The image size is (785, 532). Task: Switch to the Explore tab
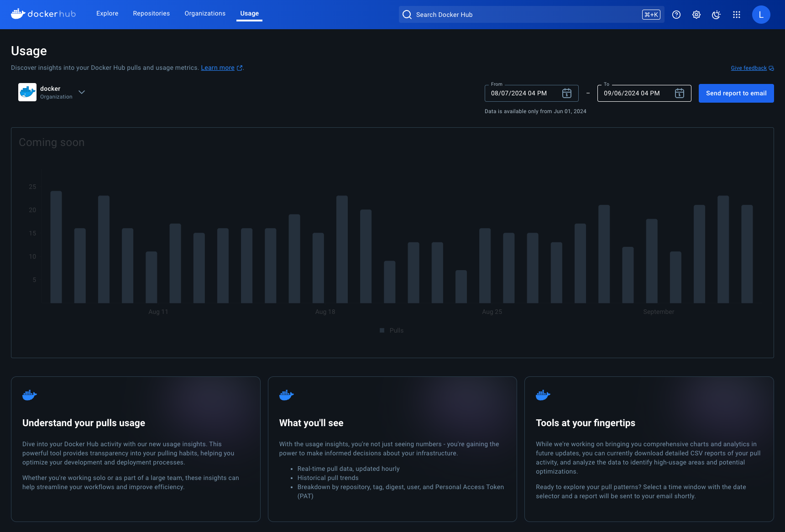107,13
